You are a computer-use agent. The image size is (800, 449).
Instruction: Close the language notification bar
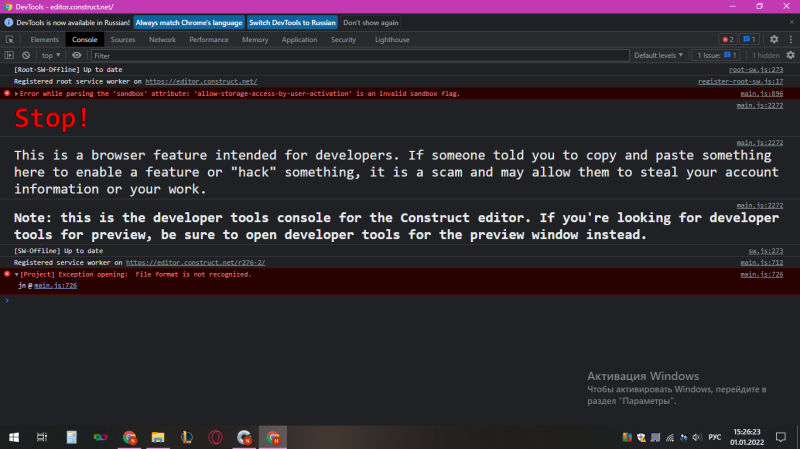[x=791, y=22]
